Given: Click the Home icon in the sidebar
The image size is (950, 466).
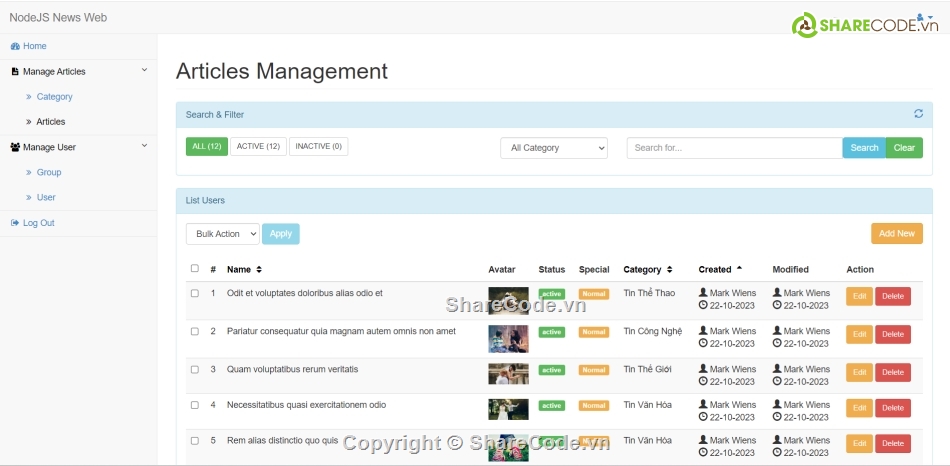Looking at the screenshot, I should tap(15, 46).
